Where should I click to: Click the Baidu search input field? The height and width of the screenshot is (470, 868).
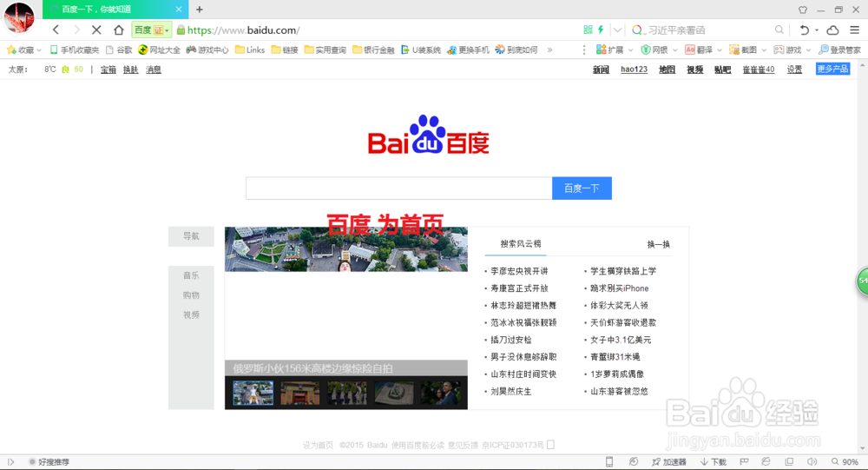tap(398, 189)
